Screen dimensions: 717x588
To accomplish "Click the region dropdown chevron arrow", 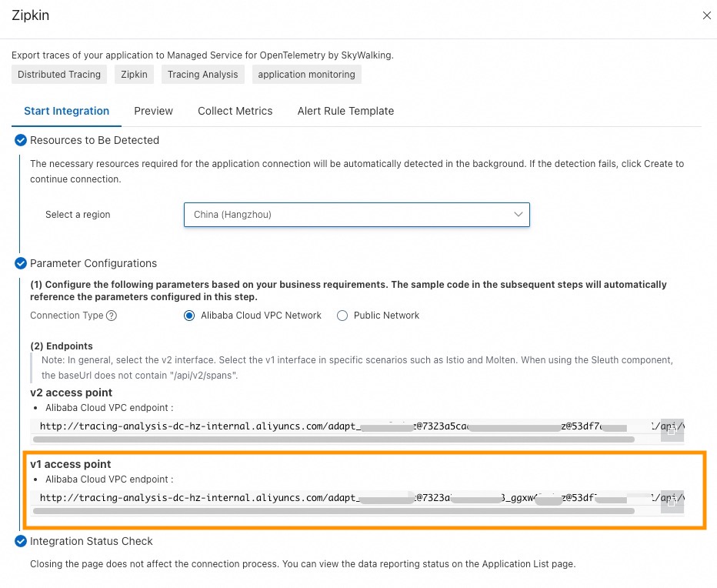I will pos(519,215).
